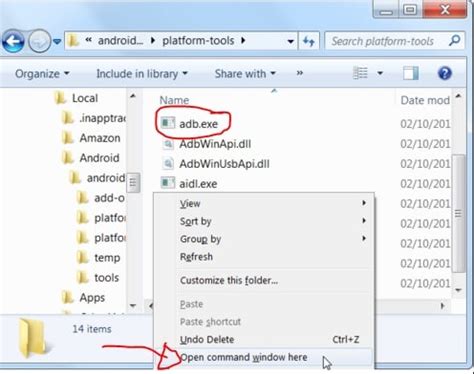Click the 14 items status text
The image size is (474, 374).
[92, 329]
